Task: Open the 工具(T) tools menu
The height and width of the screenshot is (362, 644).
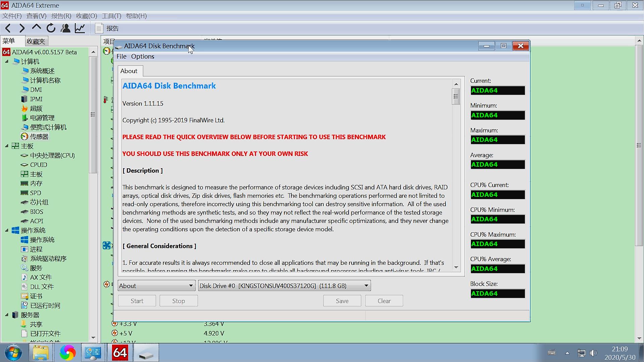Action: 111,16
